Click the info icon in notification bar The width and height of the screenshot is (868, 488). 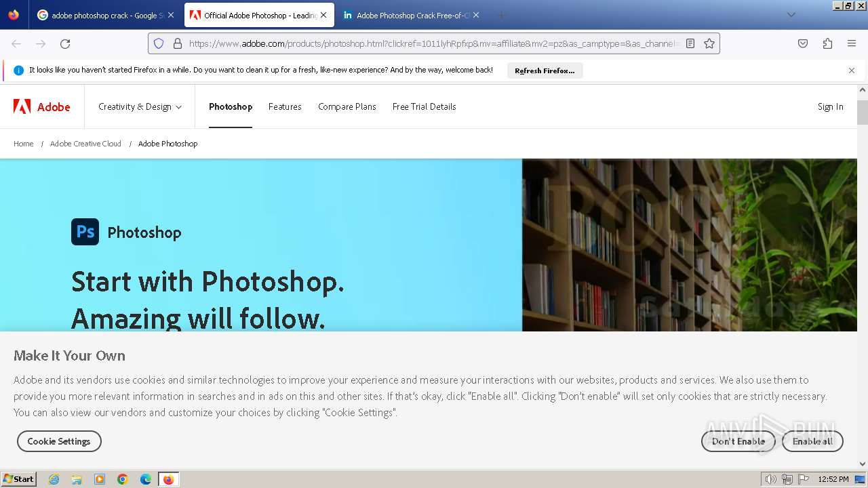coord(19,70)
